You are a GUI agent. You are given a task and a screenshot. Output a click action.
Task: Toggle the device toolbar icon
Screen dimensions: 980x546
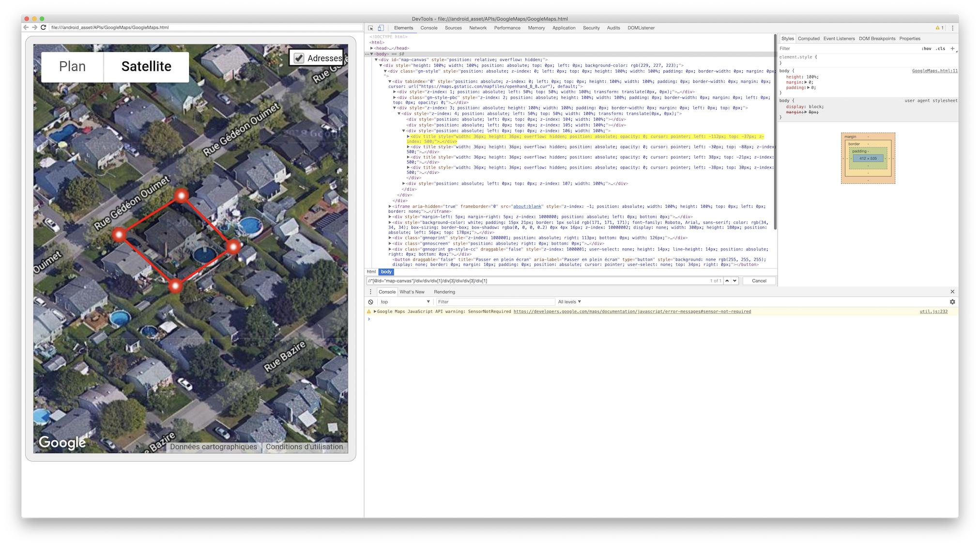pyautogui.click(x=381, y=28)
